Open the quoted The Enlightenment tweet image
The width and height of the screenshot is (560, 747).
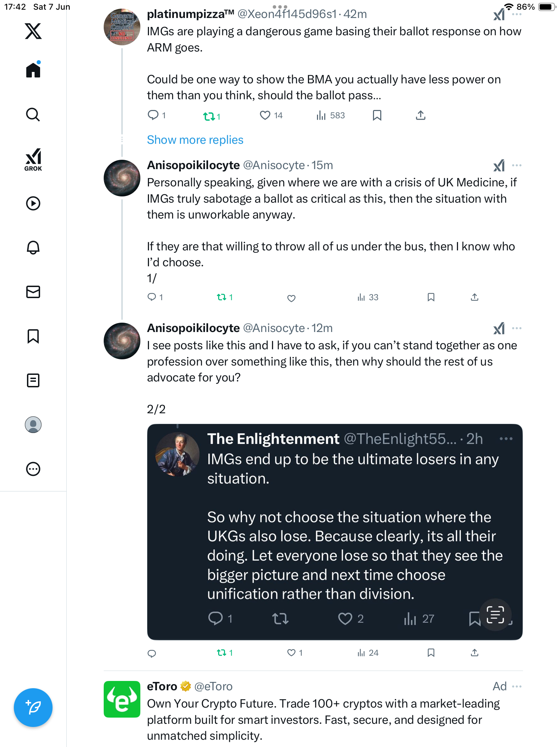coord(335,532)
